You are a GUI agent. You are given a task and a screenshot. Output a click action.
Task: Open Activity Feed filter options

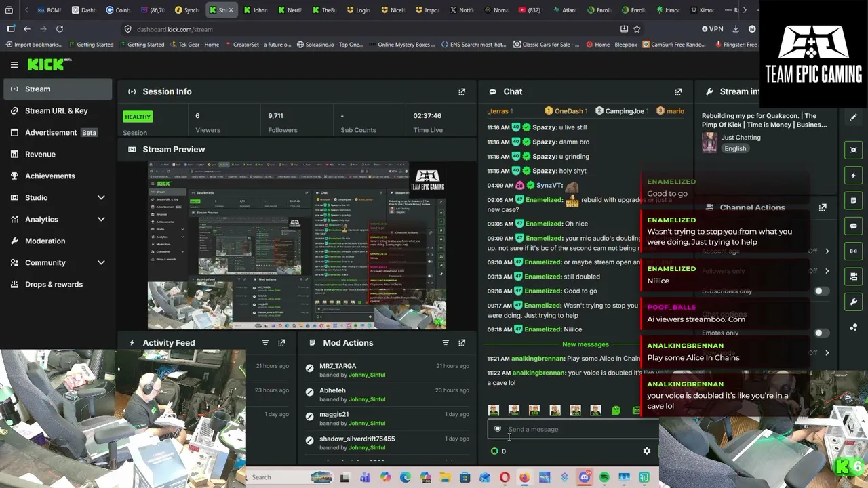click(265, 343)
